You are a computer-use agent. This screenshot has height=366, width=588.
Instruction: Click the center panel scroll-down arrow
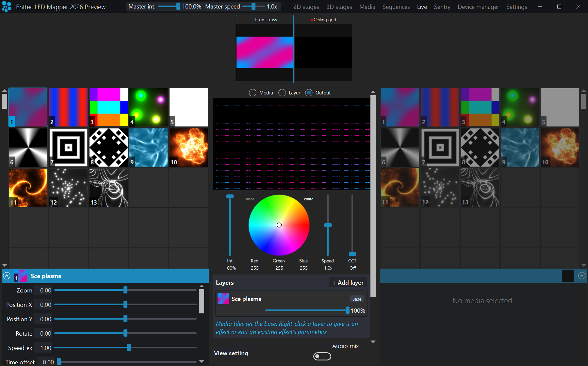tap(373, 342)
